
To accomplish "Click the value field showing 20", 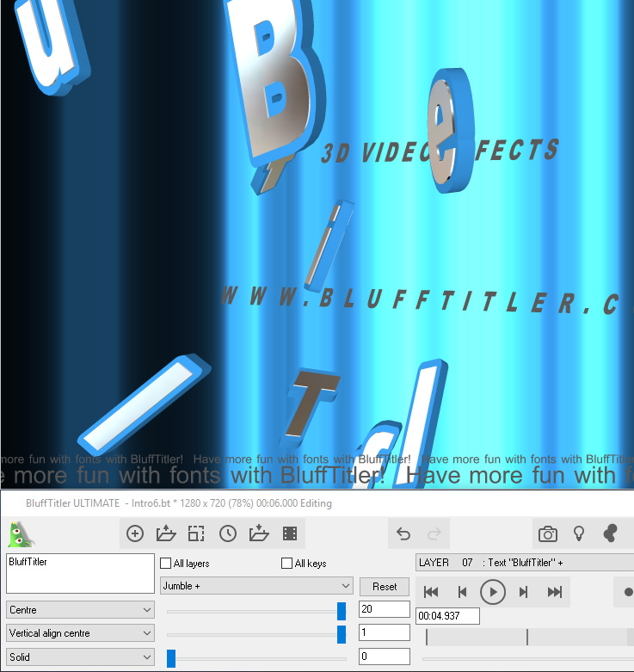I will [385, 609].
